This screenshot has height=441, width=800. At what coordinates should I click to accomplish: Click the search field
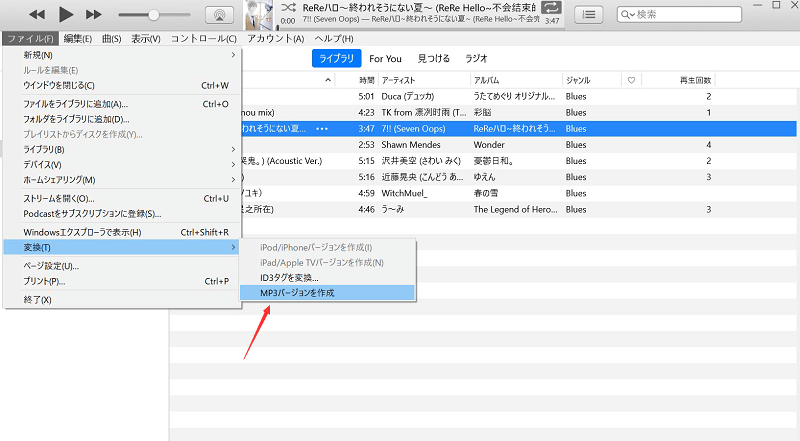(x=679, y=14)
